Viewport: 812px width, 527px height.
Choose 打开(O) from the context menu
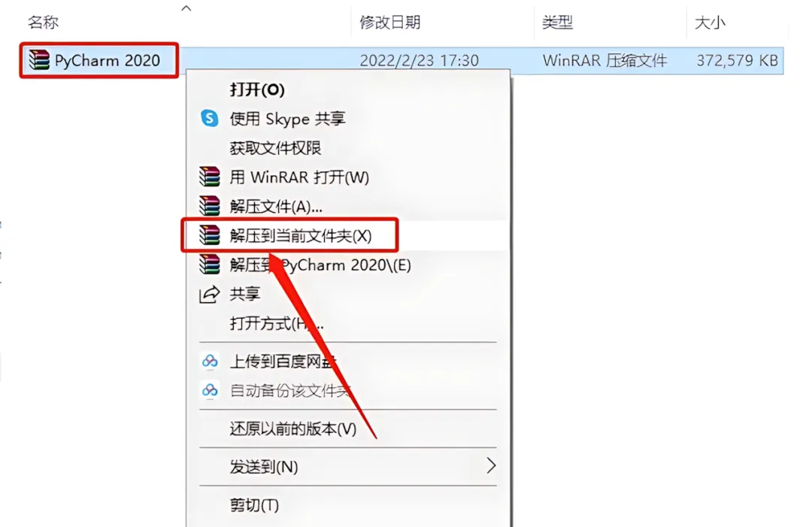(257, 89)
